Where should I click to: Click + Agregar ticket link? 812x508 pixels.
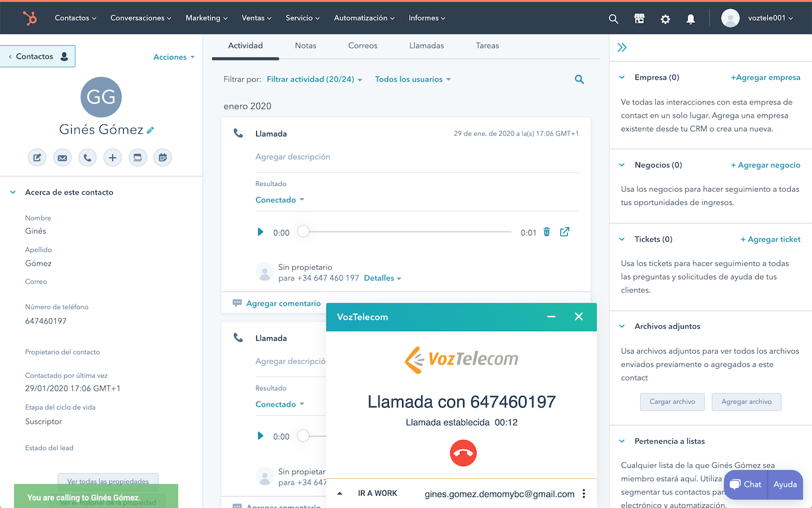(771, 239)
